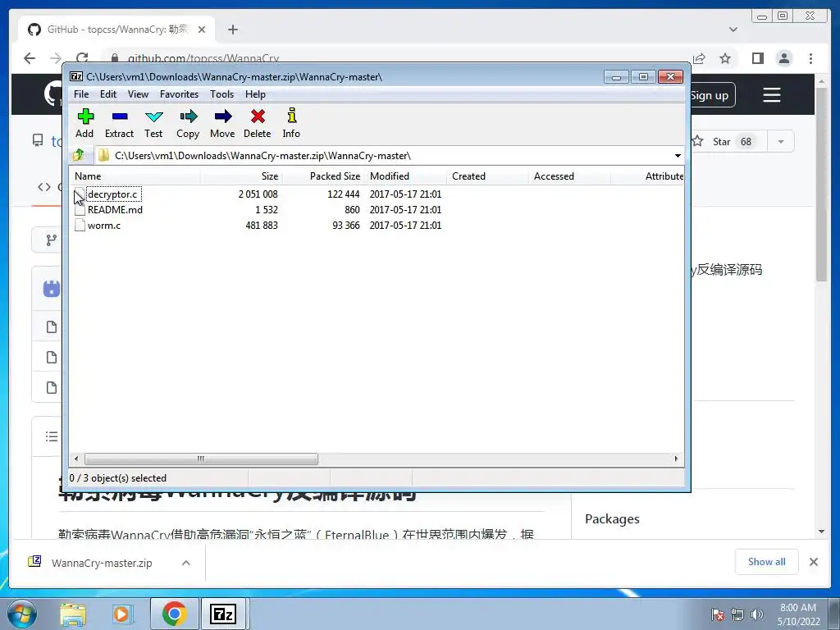Screen dimensions: 840x630
Task: Close the GitHub browser tab
Action: point(202,30)
